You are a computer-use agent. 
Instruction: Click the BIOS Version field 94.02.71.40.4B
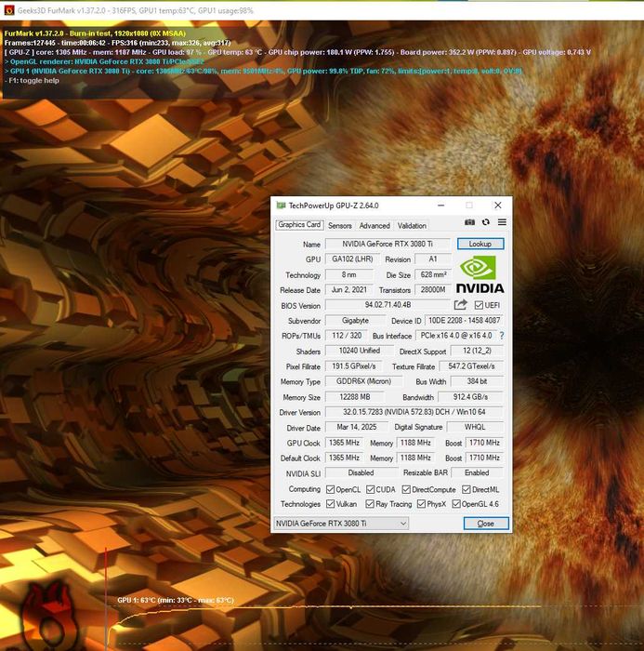(388, 305)
